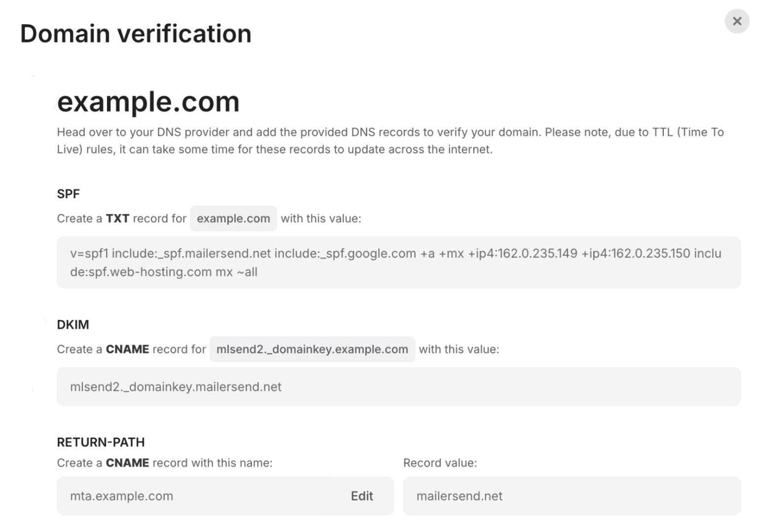Screen dimensions: 758x532
Task: Click the Record value label
Action: (x=440, y=463)
